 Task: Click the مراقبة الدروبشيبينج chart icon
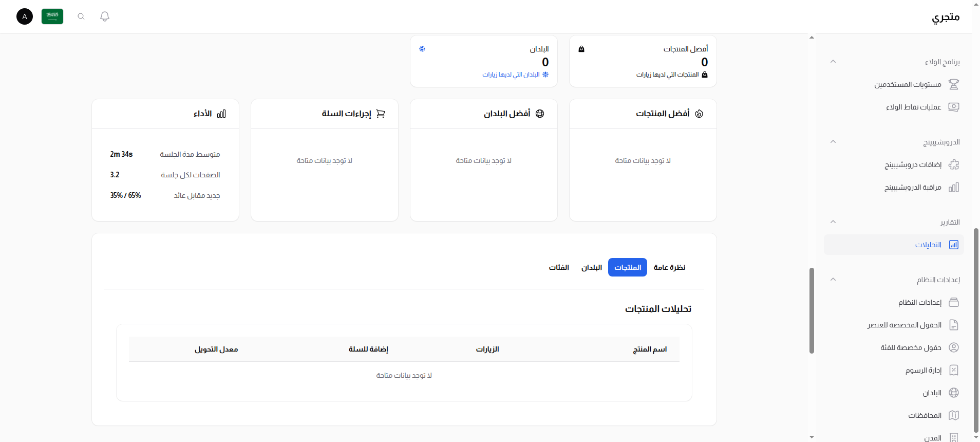tap(954, 187)
